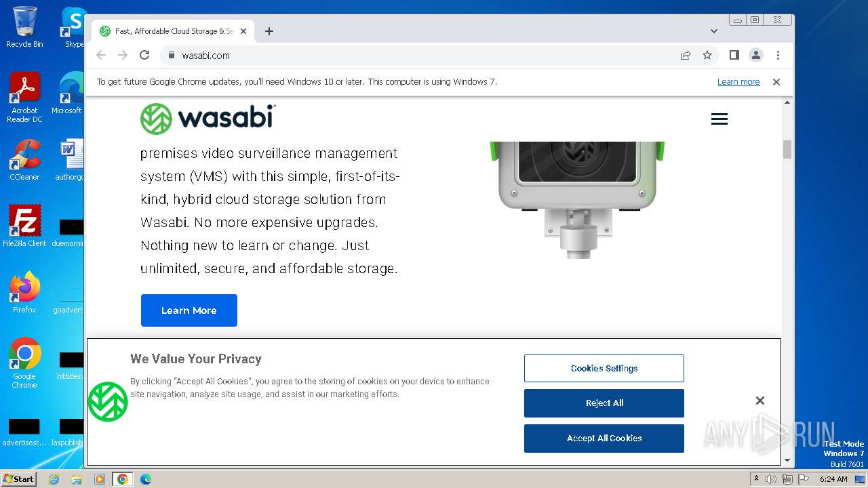Open a new tab

269,31
